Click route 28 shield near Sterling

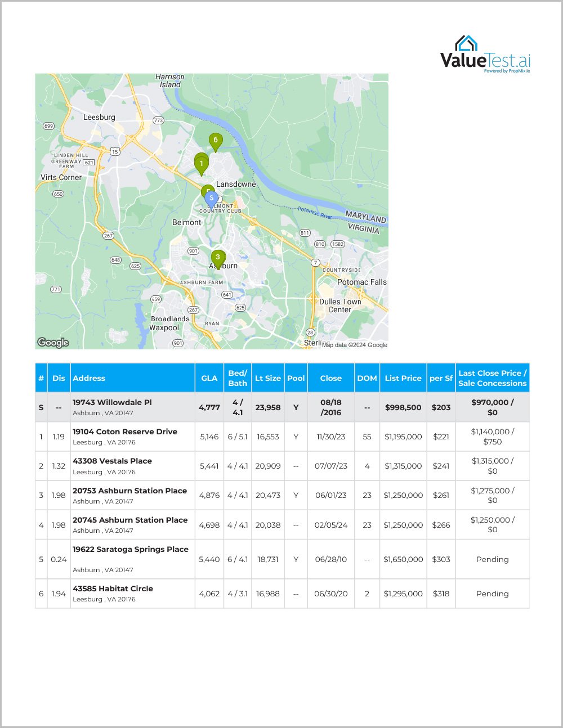pyautogui.click(x=311, y=332)
